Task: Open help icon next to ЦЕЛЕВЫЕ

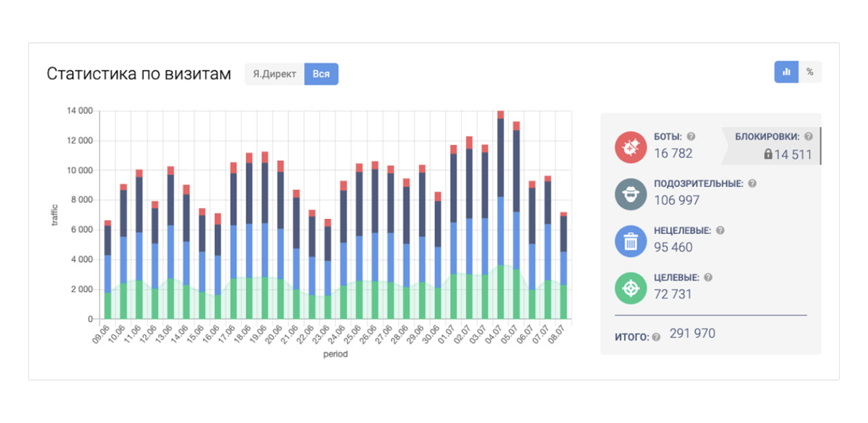Action: tap(708, 278)
